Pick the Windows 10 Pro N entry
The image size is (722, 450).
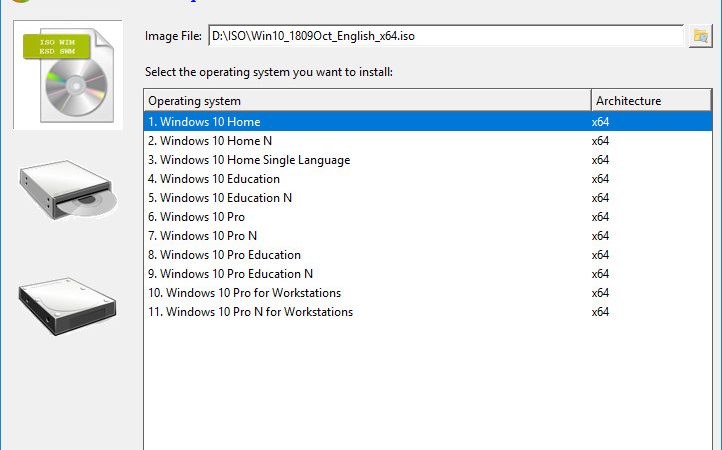pyautogui.click(x=428, y=236)
